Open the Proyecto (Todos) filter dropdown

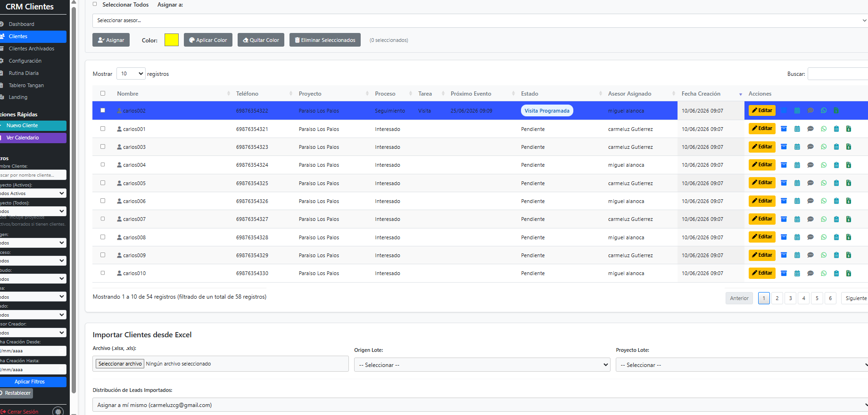tap(33, 211)
